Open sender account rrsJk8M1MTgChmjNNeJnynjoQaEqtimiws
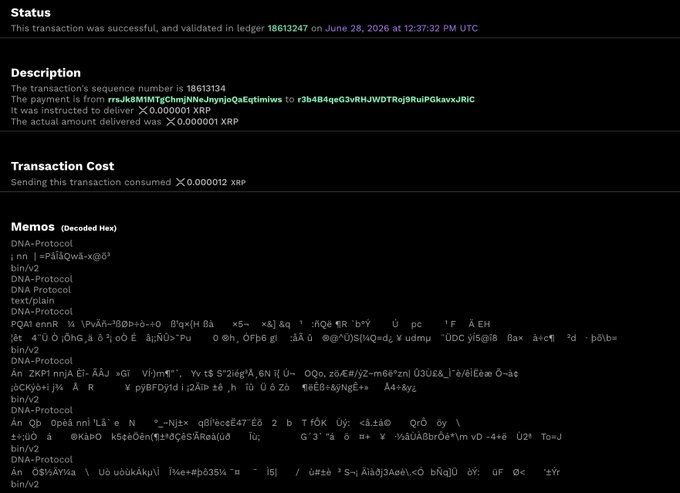Screen dimensions: 680x493 pos(195,99)
